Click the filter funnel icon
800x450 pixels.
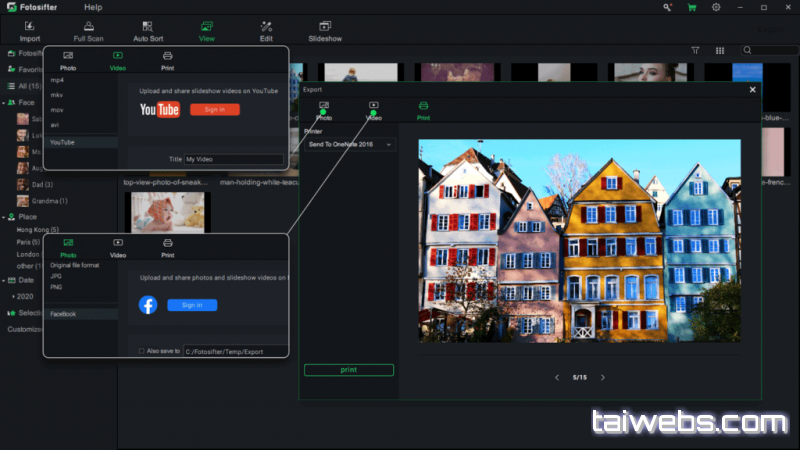pos(696,50)
